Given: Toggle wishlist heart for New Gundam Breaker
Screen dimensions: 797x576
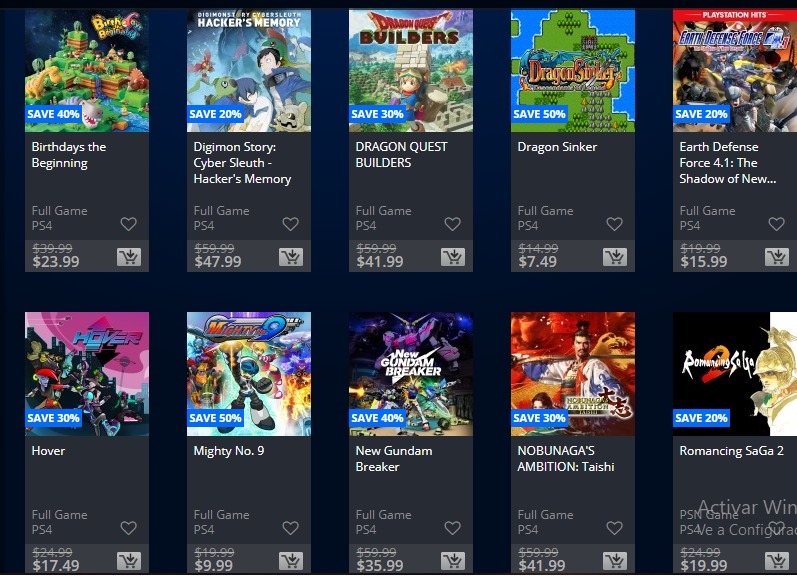Looking at the screenshot, I should pos(452,528).
